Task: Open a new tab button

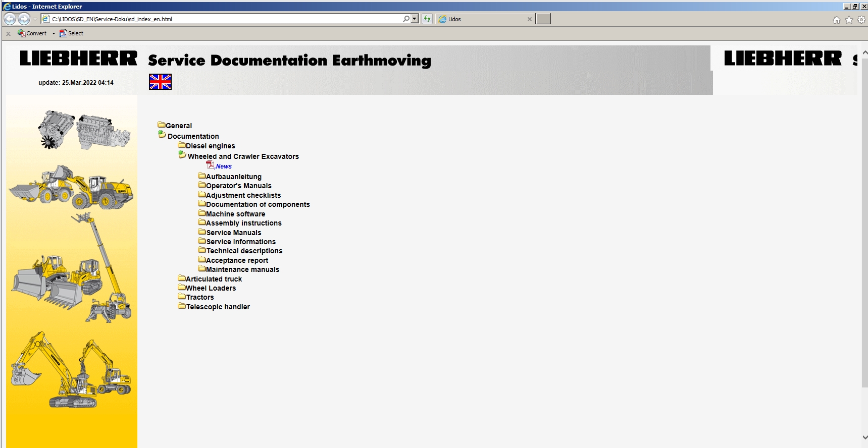Action: click(543, 19)
